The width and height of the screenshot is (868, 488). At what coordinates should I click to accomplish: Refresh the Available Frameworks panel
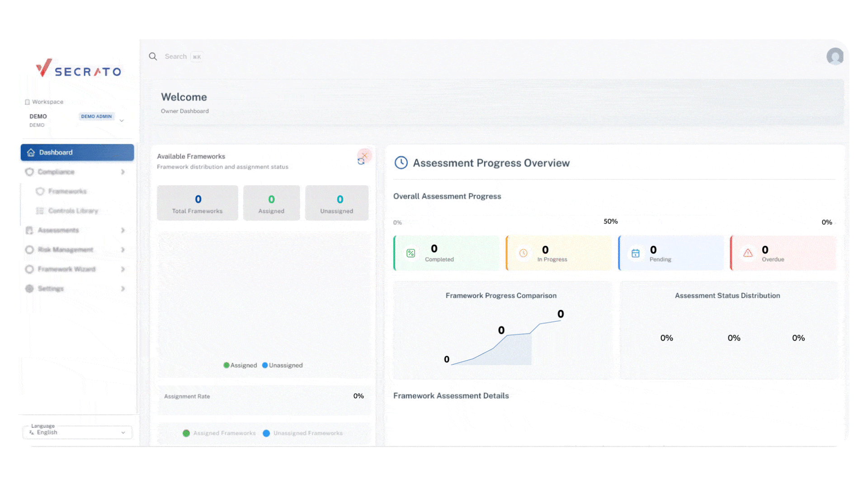click(x=361, y=161)
